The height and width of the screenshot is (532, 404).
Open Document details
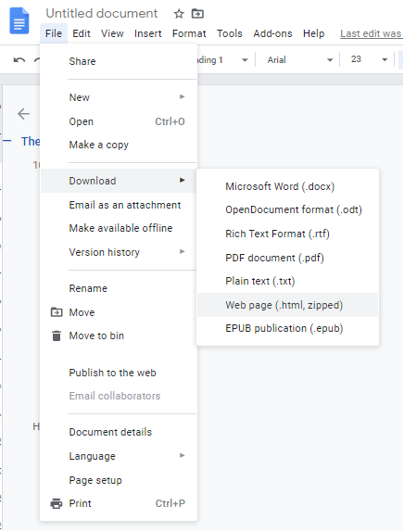(119, 432)
